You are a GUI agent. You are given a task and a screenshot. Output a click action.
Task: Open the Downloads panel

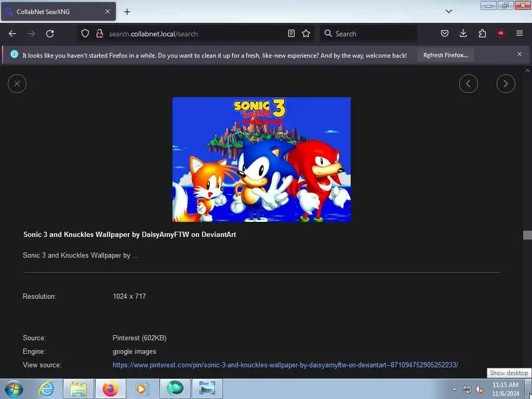point(463,33)
